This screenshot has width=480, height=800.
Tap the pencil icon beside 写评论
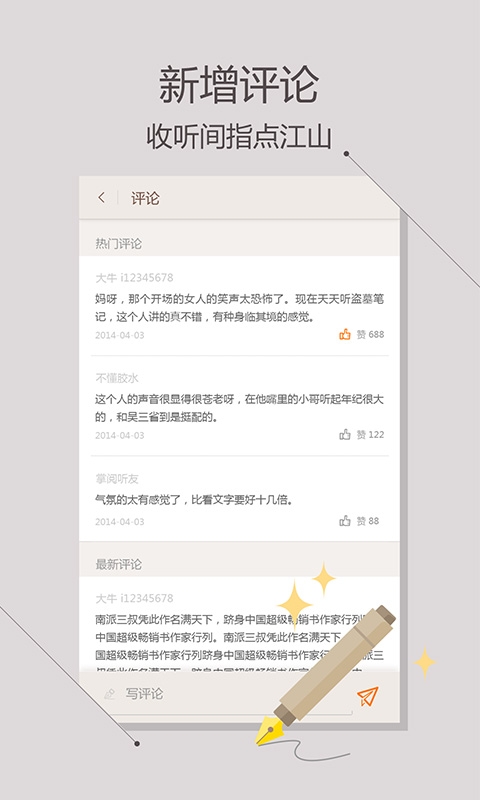(x=109, y=694)
